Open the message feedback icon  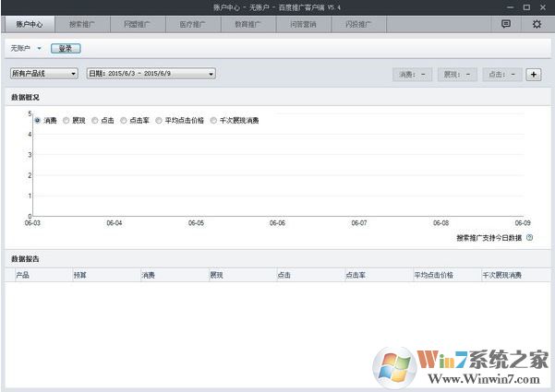pos(506,24)
